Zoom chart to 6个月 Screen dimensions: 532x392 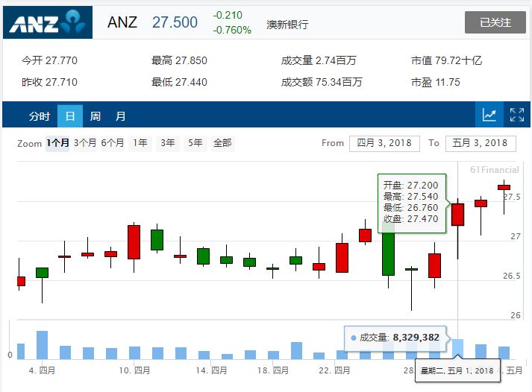(113, 143)
